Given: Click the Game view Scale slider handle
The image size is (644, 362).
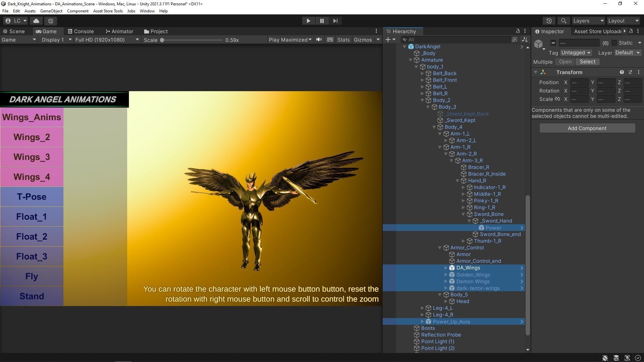Looking at the screenshot, I should tap(162, 40).
